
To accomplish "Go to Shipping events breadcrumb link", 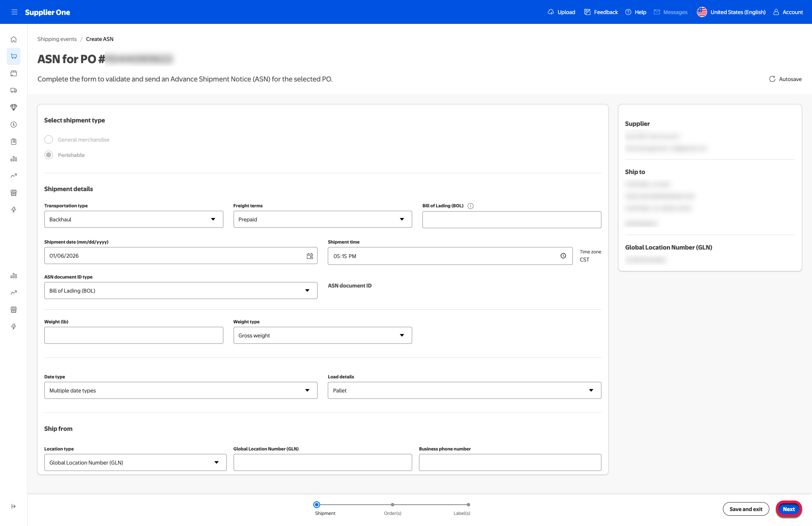I will [x=57, y=39].
